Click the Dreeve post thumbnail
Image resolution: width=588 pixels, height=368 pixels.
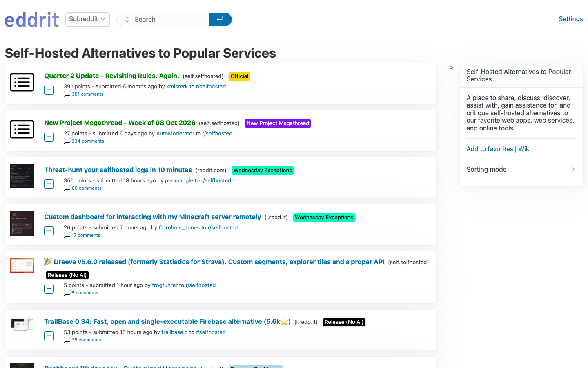click(22, 266)
